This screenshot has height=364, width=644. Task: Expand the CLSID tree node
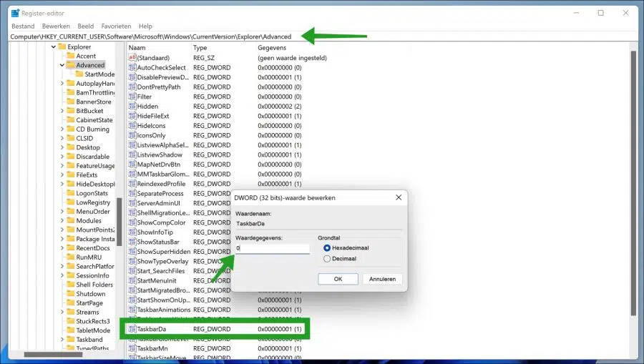[62, 138]
